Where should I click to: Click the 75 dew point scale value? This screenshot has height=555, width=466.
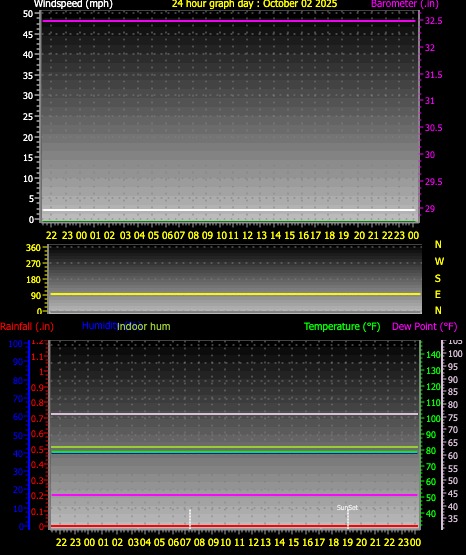pos(453,418)
